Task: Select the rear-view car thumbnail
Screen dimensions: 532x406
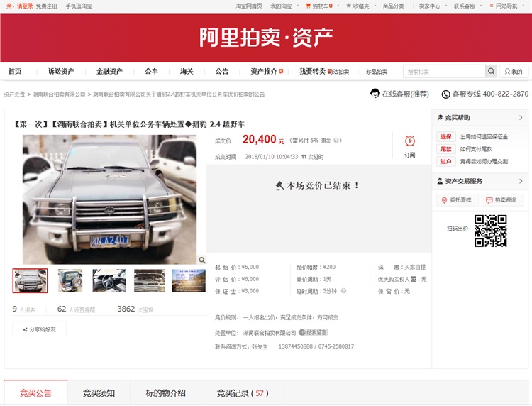Action: pyautogui.click(x=70, y=281)
